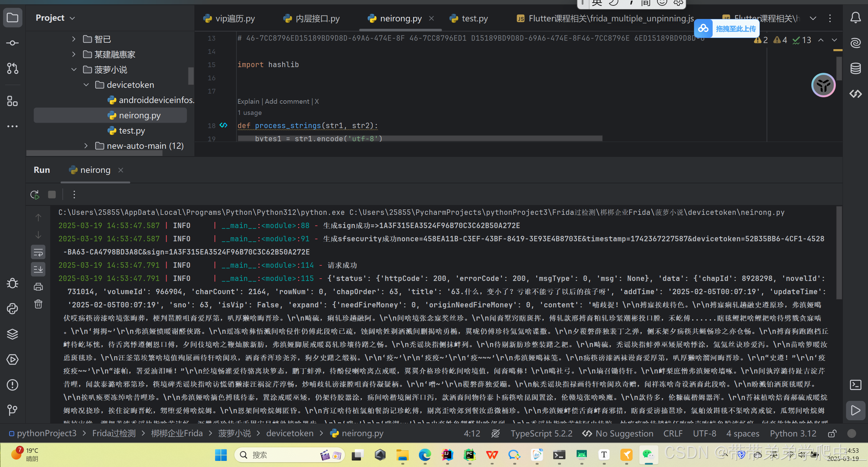Collapse the 菠萝小说 folder

[74, 69]
